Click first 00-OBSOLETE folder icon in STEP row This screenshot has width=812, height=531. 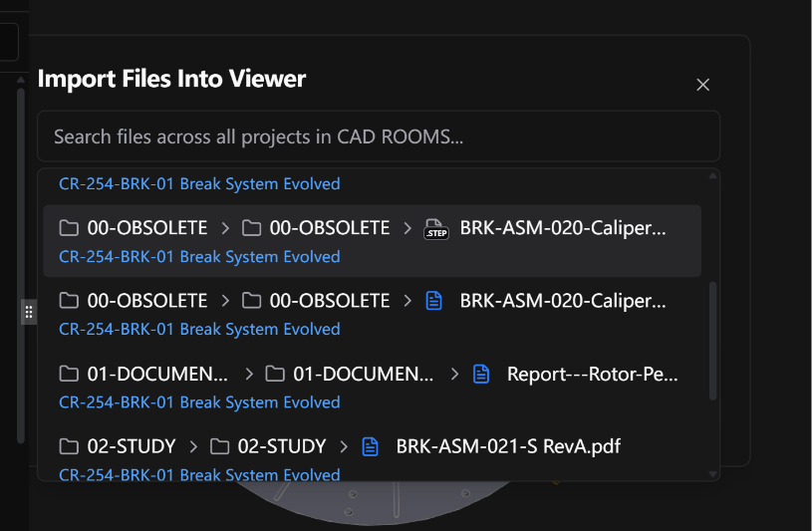[x=69, y=228]
